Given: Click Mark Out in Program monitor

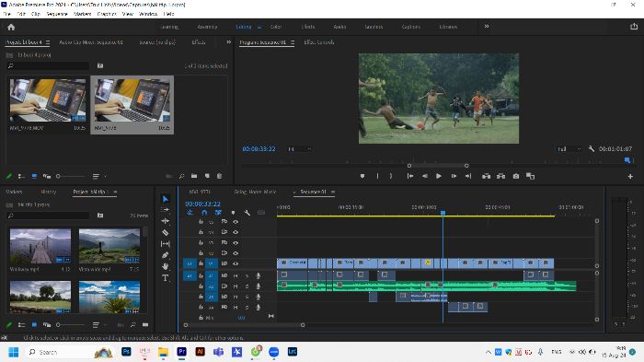Looking at the screenshot, I should tap(391, 176).
